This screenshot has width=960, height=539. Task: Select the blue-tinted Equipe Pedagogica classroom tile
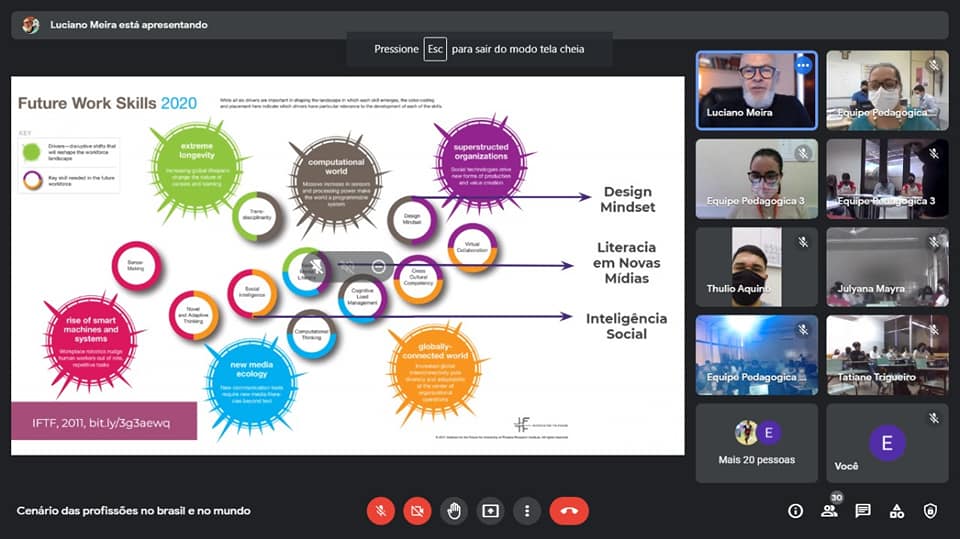pos(757,355)
